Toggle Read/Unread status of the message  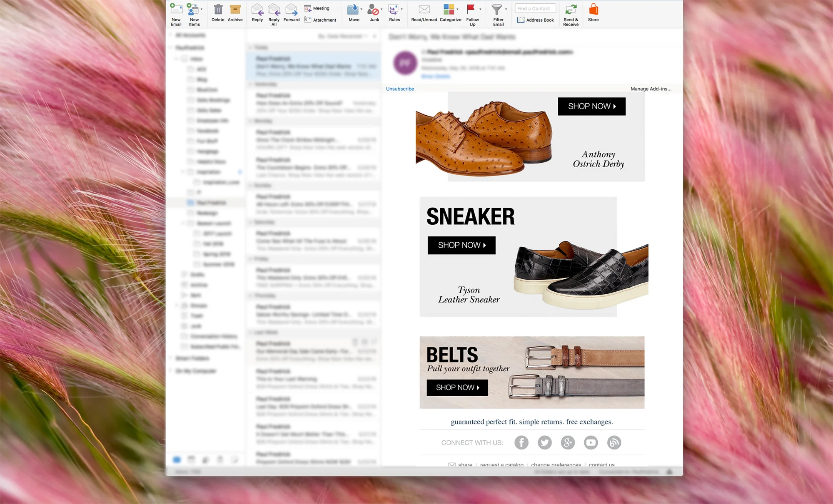424,12
